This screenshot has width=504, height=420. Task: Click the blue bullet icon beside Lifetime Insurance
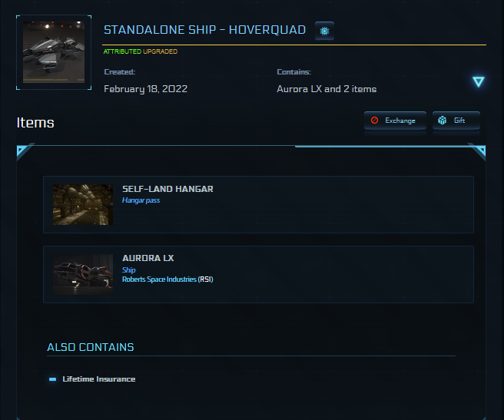[x=52, y=379]
